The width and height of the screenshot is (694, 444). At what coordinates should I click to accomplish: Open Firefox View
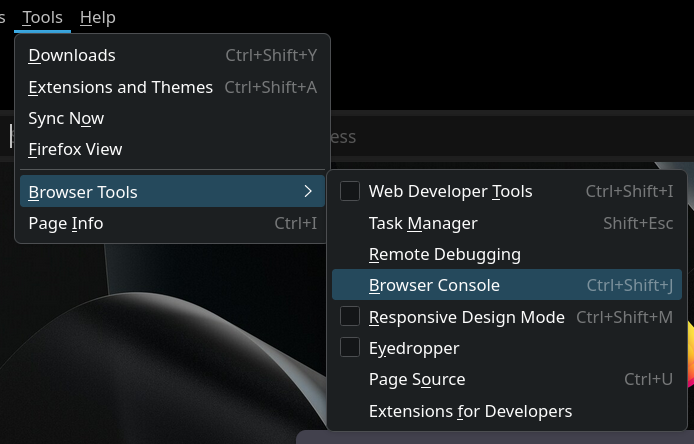point(172,149)
